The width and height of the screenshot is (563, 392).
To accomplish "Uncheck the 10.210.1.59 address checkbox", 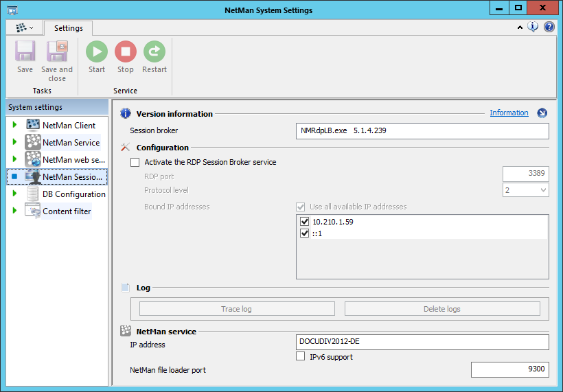I will pyautogui.click(x=304, y=222).
